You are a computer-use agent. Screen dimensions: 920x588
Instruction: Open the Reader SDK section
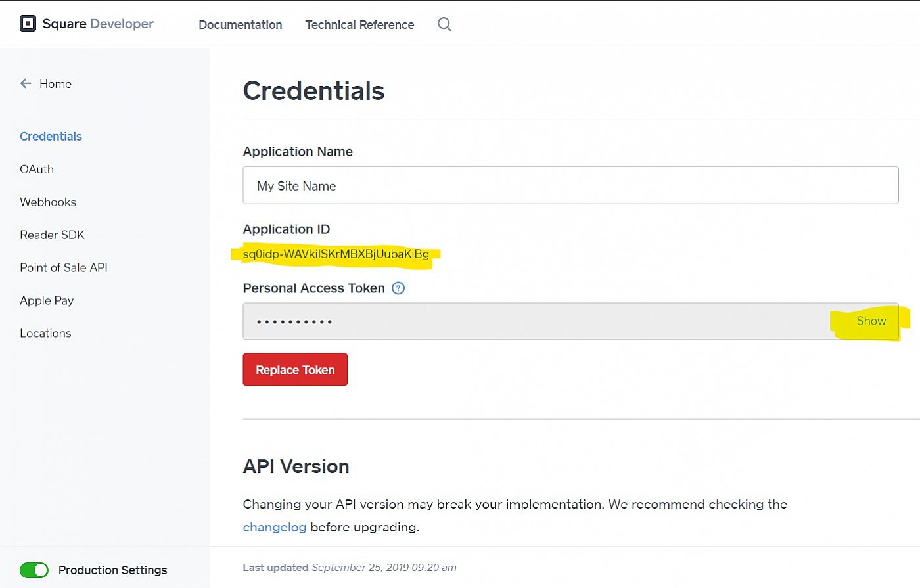[52, 235]
